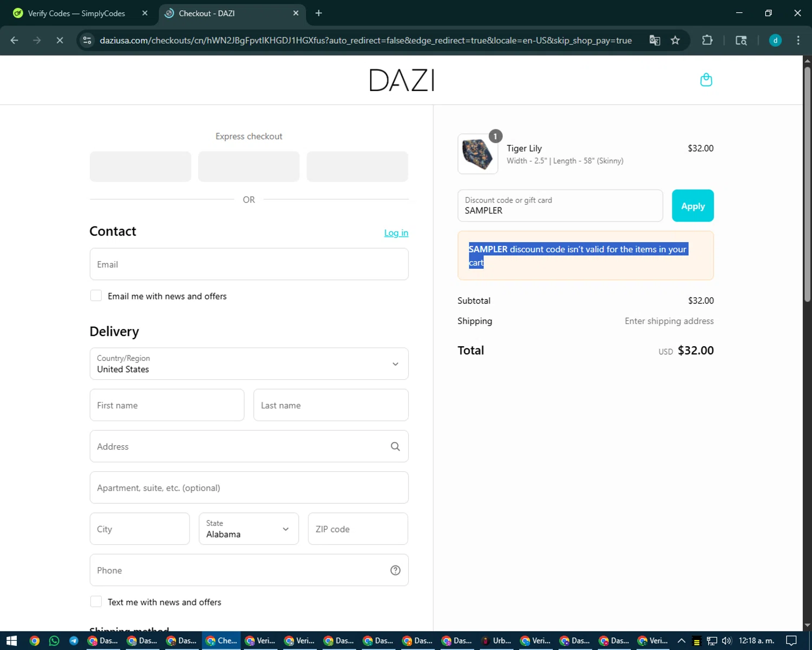Open the shopping bag cart icon
This screenshot has height=650, width=812.
point(706,80)
